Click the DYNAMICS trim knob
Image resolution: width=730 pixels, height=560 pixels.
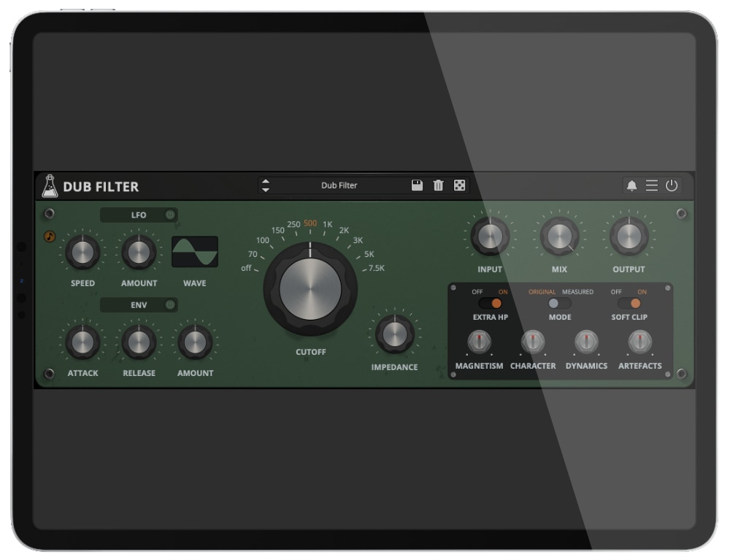click(x=587, y=342)
